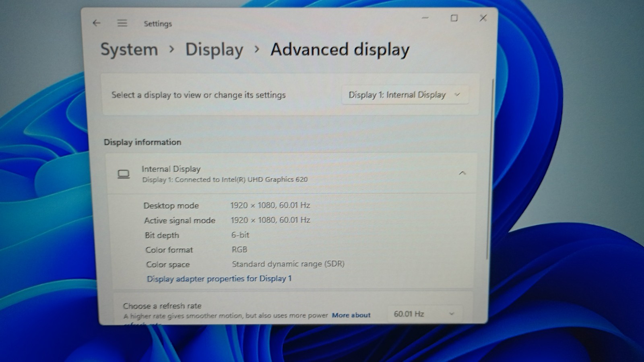Click the Select a display to view label

point(198,95)
